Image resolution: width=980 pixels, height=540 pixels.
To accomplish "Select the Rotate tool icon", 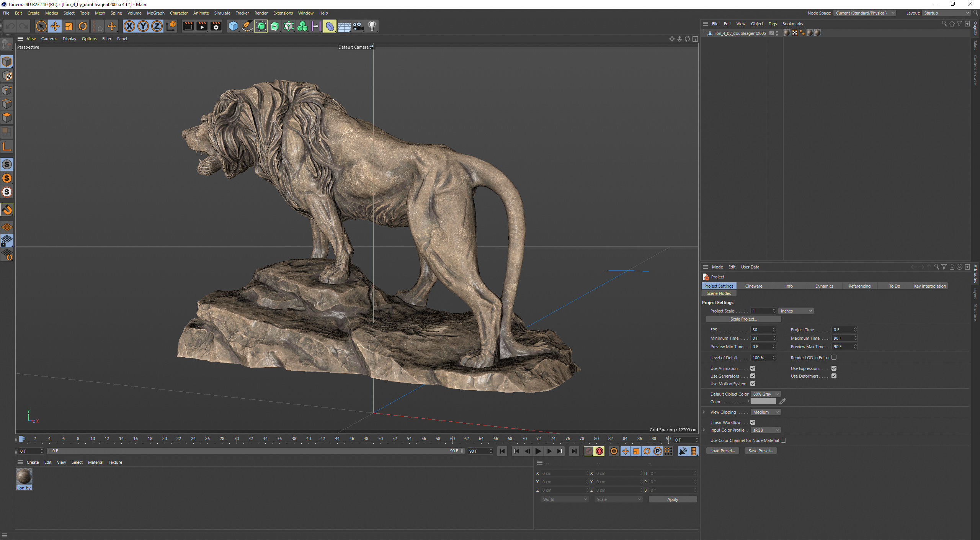I will point(83,26).
